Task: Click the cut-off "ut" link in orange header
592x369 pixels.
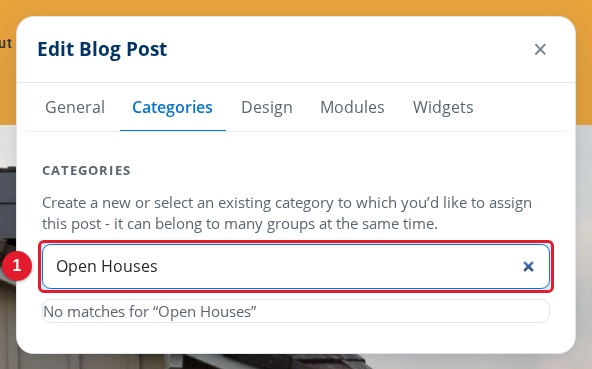Action: (6, 43)
